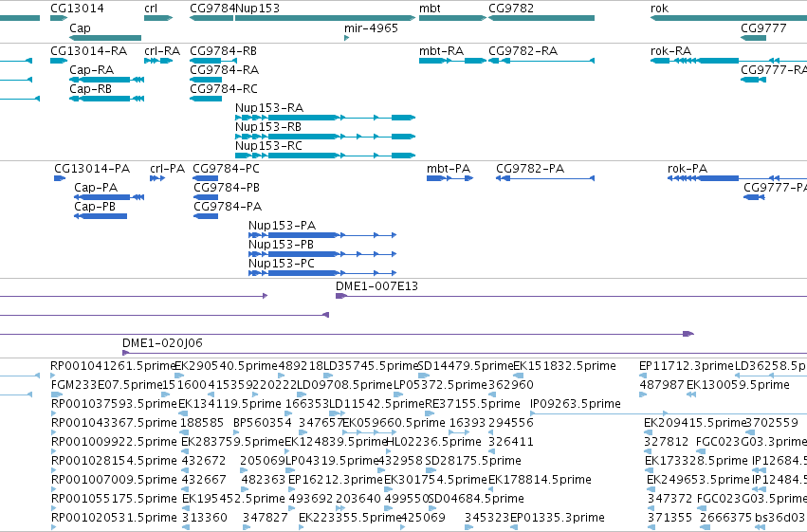Click EST EK195452.5prime
Image resolution: width=807 pixels, height=532 pixels.
pyautogui.click(x=233, y=499)
